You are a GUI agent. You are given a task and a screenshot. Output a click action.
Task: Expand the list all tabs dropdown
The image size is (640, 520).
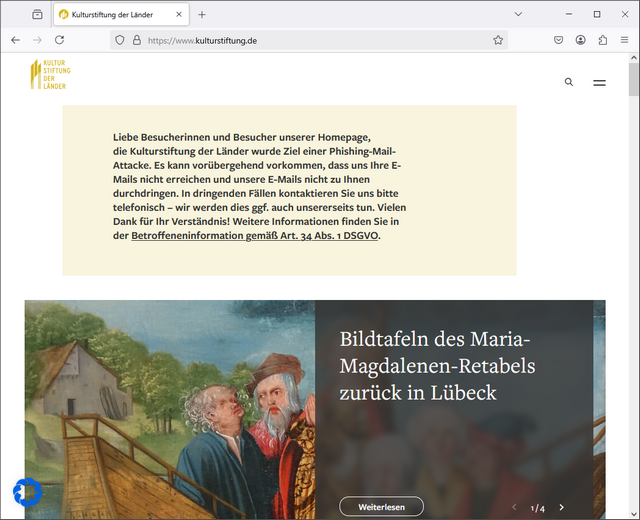518,14
